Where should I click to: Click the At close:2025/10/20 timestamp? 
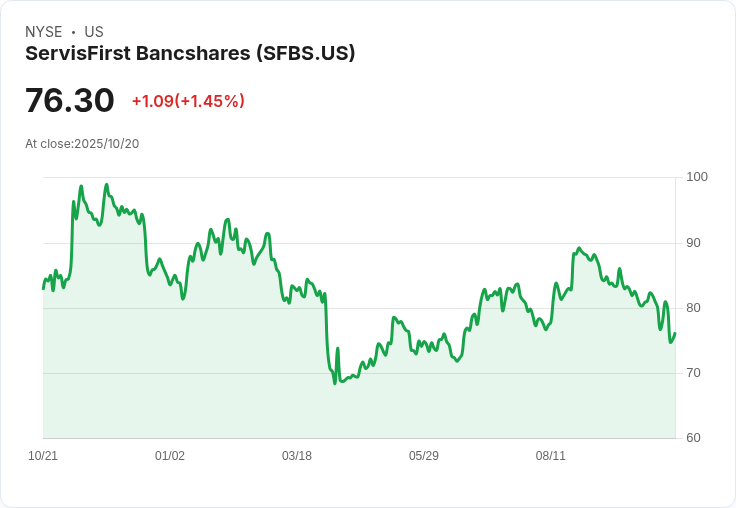coord(82,143)
